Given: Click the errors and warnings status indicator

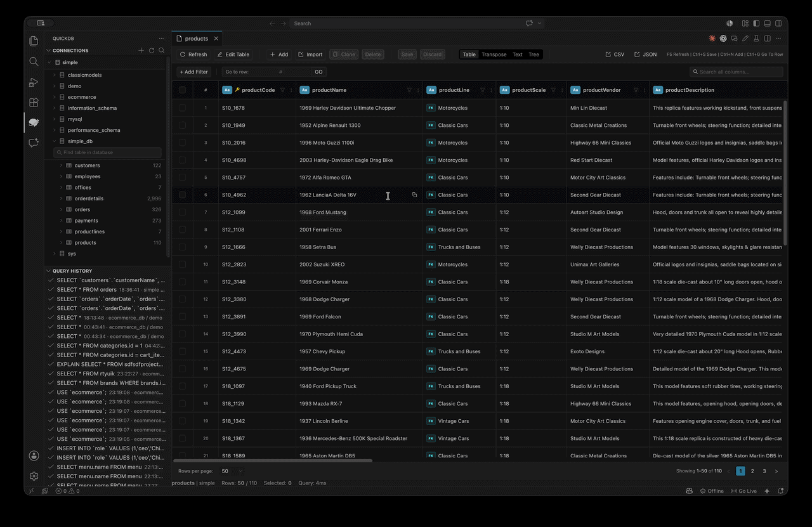Looking at the screenshot, I should pos(67,491).
